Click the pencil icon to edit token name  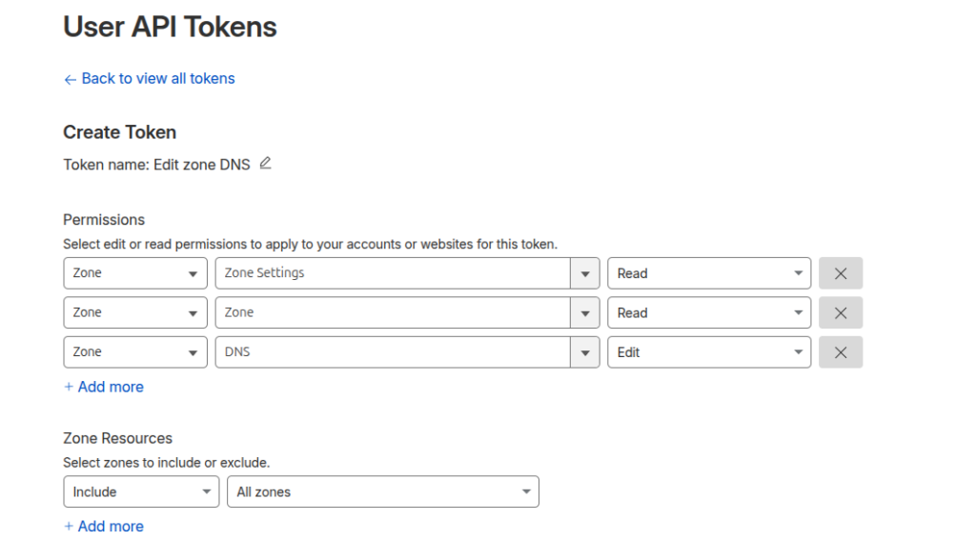tap(266, 163)
